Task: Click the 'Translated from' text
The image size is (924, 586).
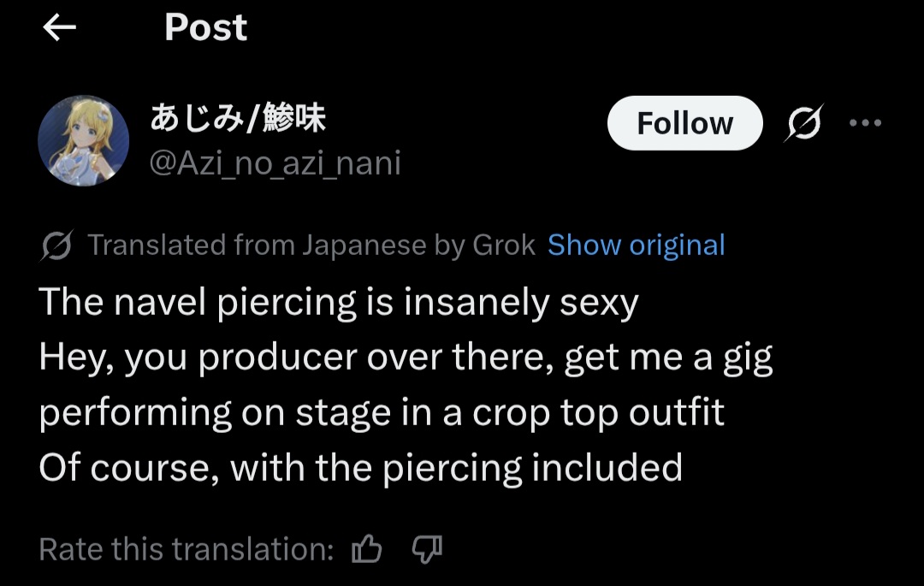Action: click(192, 246)
